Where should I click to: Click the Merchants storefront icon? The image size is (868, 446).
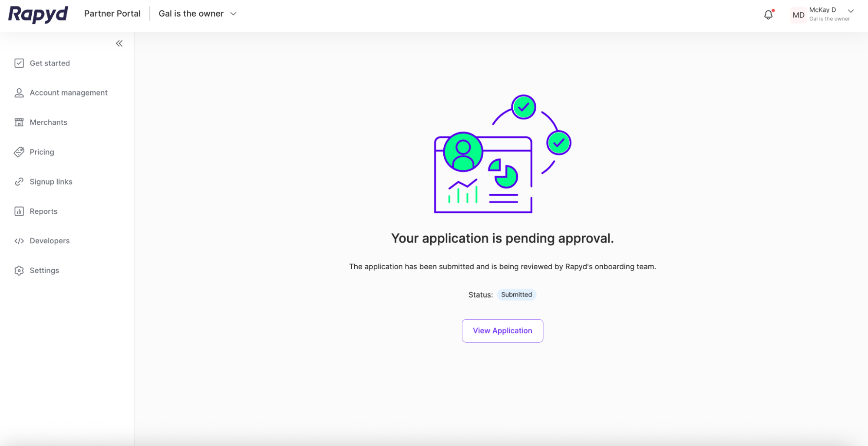19,122
